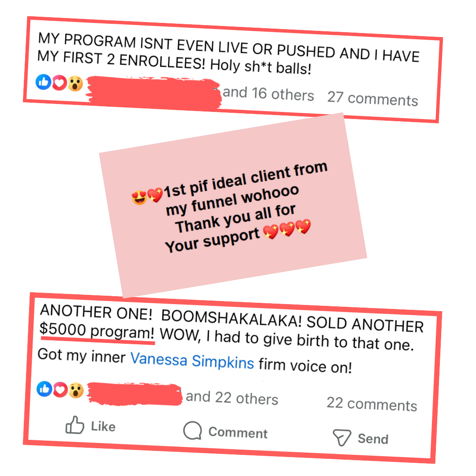Click the Send button label
The height and width of the screenshot is (476, 476).
pos(373,439)
